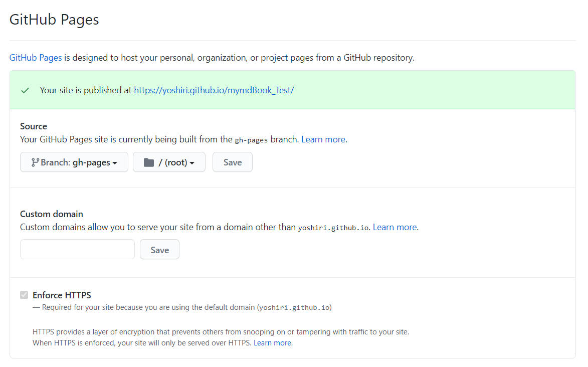The width and height of the screenshot is (588, 367).
Task: Open Learn more link in Custom domain section
Action: click(x=395, y=227)
